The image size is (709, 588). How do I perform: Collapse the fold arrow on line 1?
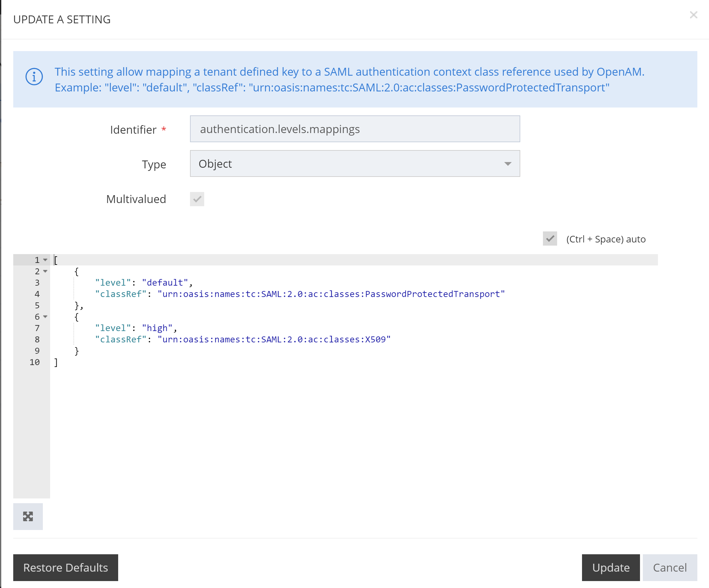45,260
